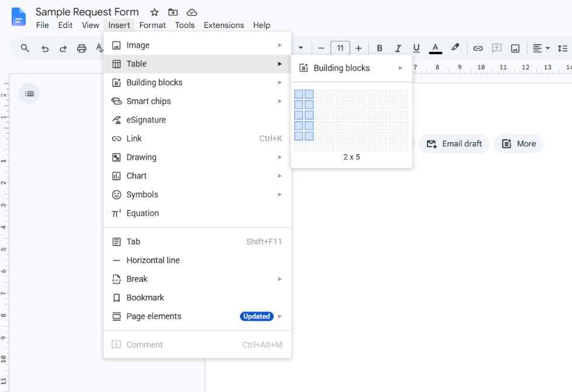
Task: Decrease the font size
Action: [x=321, y=48]
